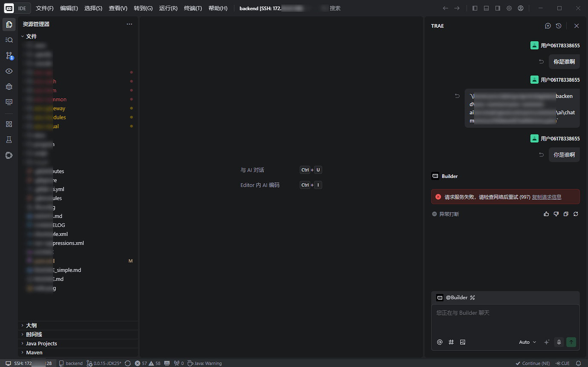Start a new chat in TRAE panel
This screenshot has height=367, width=588.
pyautogui.click(x=548, y=26)
